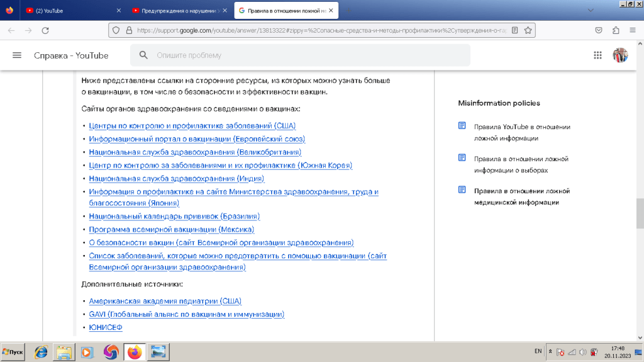The image size is (644, 362).
Task: Open the Firefox extensions puzzle icon
Action: click(616, 30)
